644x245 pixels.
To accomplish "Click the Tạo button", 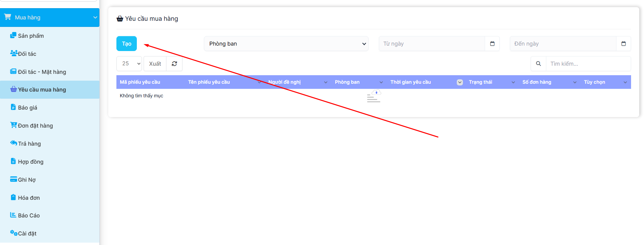I will (x=127, y=44).
